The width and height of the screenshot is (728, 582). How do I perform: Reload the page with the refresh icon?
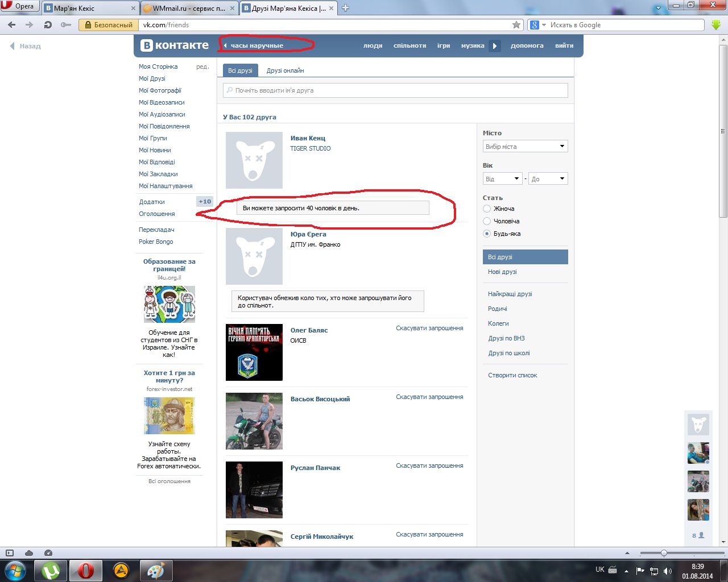coord(48,25)
